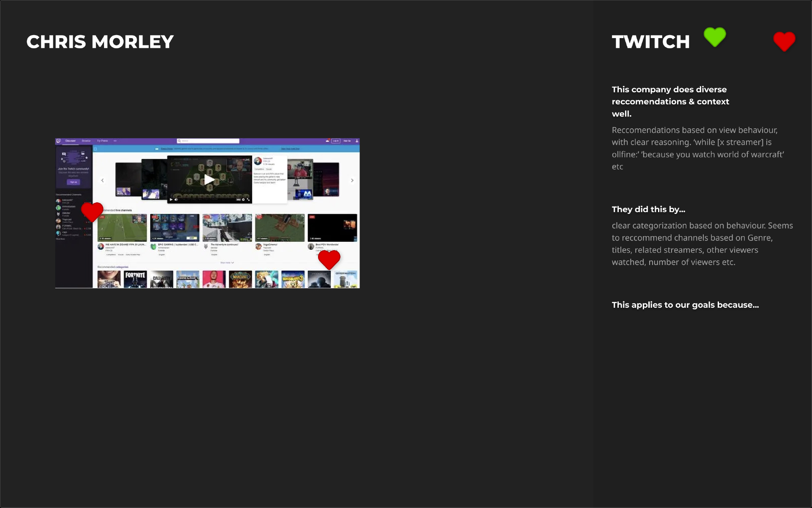Image resolution: width=812 pixels, height=508 pixels.
Task: Open the Twitch Prime link in the blue banner
Action: click(x=167, y=149)
